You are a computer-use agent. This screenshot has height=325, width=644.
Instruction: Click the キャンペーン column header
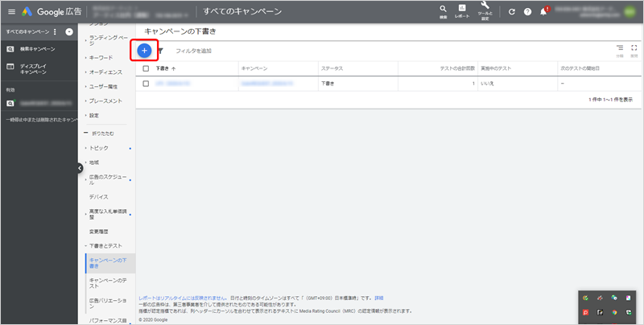tap(254, 68)
